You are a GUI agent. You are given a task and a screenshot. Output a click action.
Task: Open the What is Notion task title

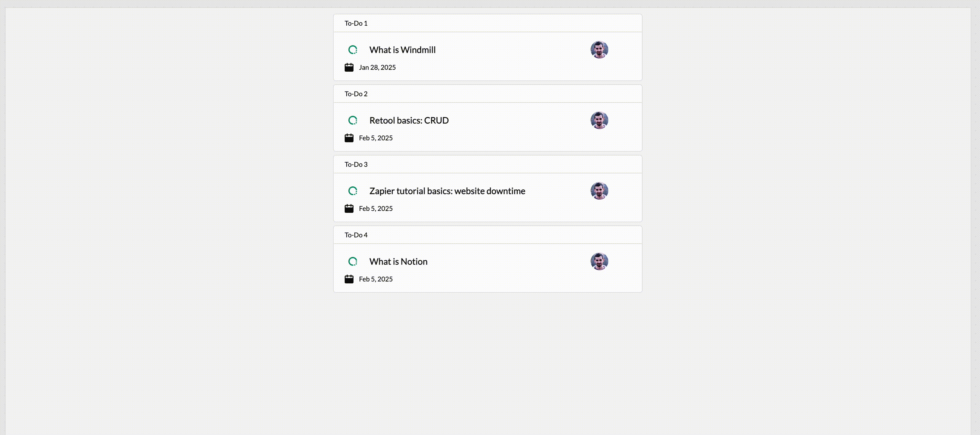pos(398,262)
